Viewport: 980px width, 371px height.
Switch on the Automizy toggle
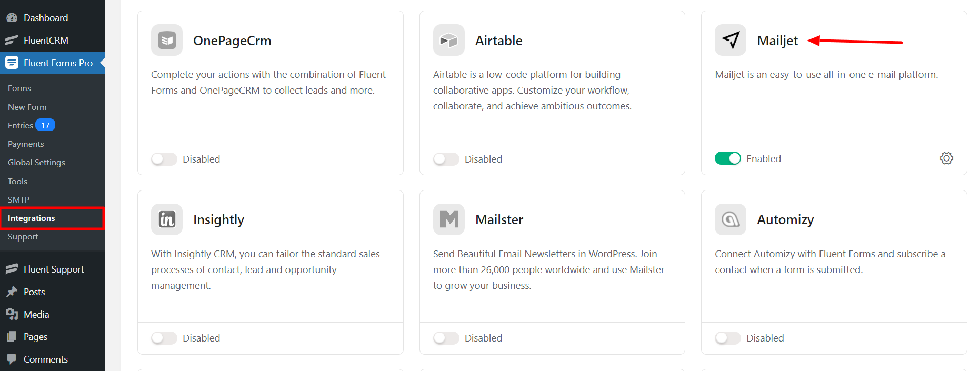tap(728, 338)
